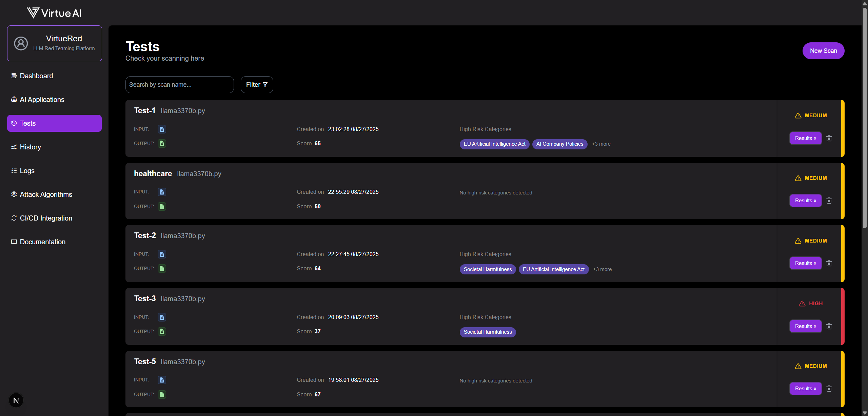
Task: Expand the +3 more risk tags for Test-2
Action: coord(602,269)
